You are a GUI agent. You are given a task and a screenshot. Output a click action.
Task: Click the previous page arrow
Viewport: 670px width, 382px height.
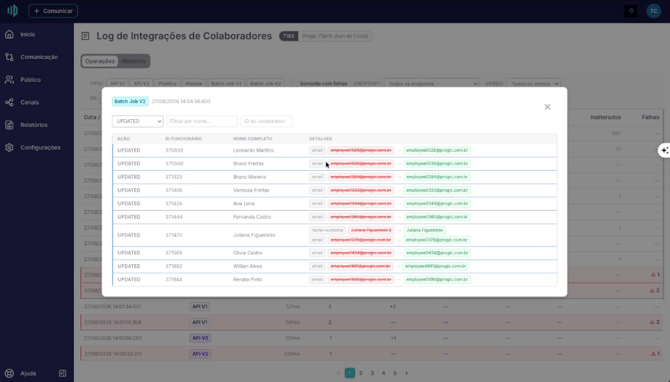(x=338, y=373)
